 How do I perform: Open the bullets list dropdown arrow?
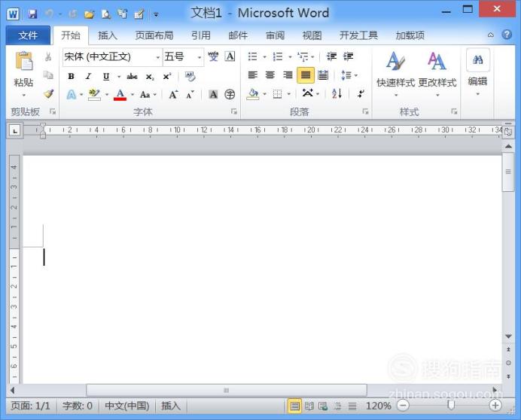pyautogui.click(x=264, y=56)
